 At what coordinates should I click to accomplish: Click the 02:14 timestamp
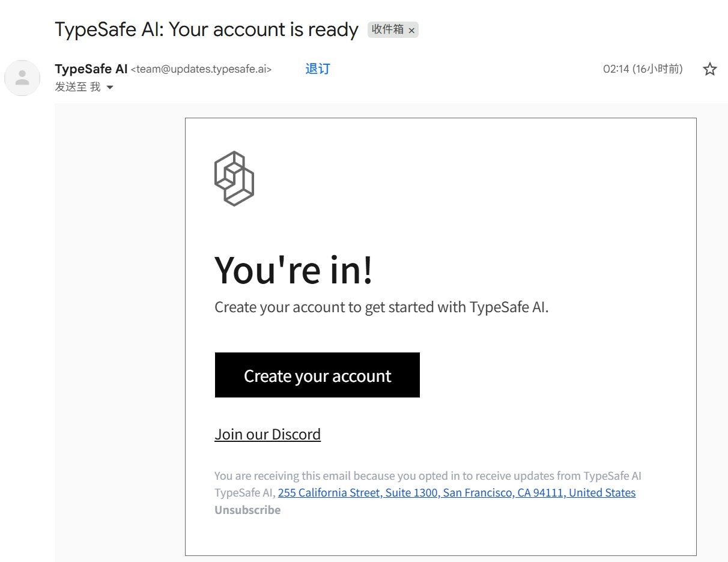tap(643, 69)
